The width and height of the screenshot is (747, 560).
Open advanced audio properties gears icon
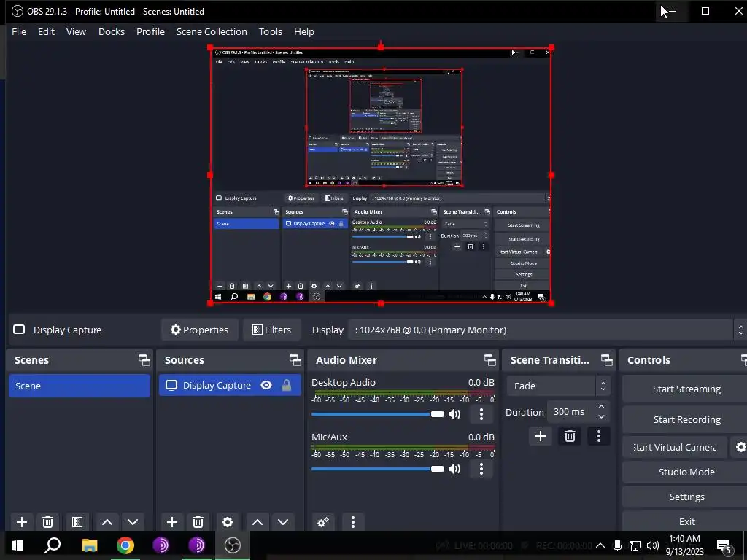pyautogui.click(x=323, y=522)
